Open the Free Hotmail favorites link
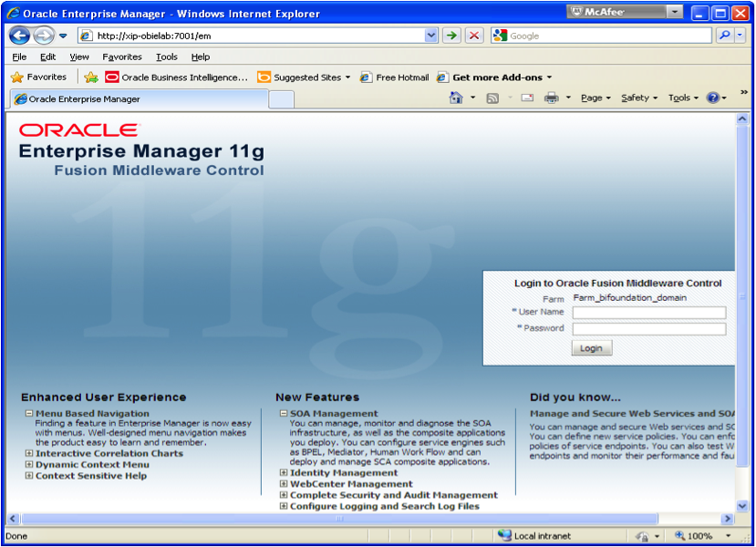 (x=394, y=77)
